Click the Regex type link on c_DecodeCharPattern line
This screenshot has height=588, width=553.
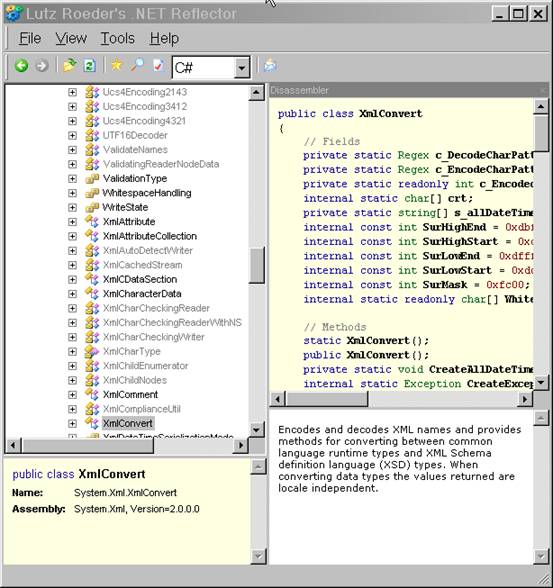[x=413, y=155]
